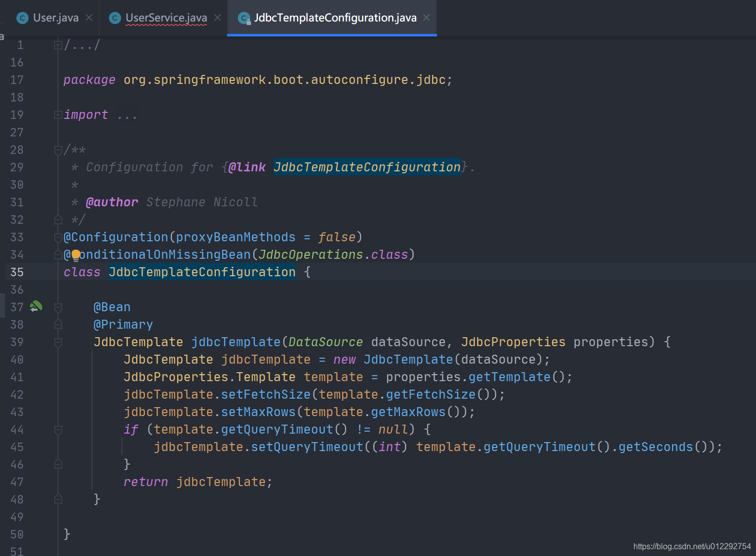756x556 pixels.
Task: Click the highlighted JdbcTemplateConfiguration class name
Action: (x=202, y=272)
